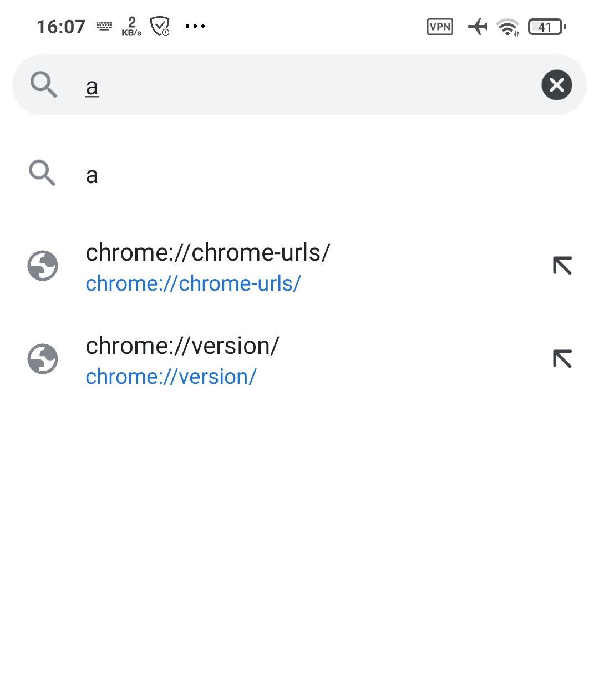Image resolution: width=599 pixels, height=700 pixels.
Task: Select the globe icon beside chrome://chrome-urls/
Action: click(43, 266)
